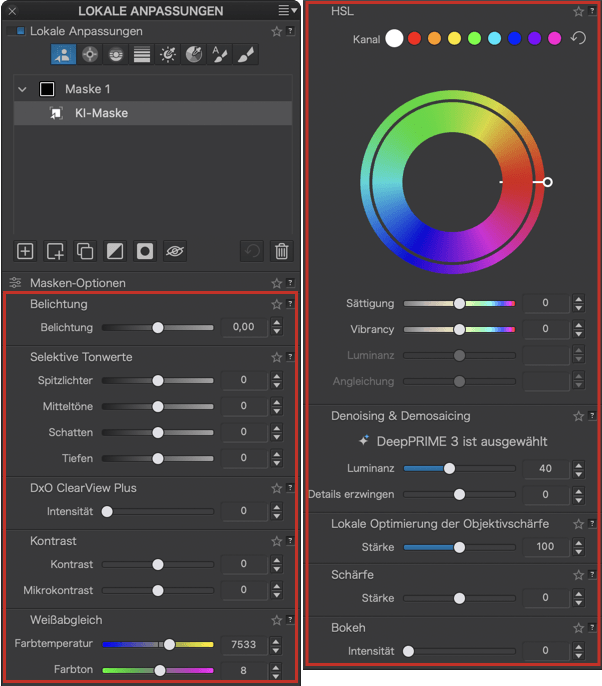Viewport: 602px width, 686px height.
Task: Click the Mikrokontrast value field
Action: (244, 590)
